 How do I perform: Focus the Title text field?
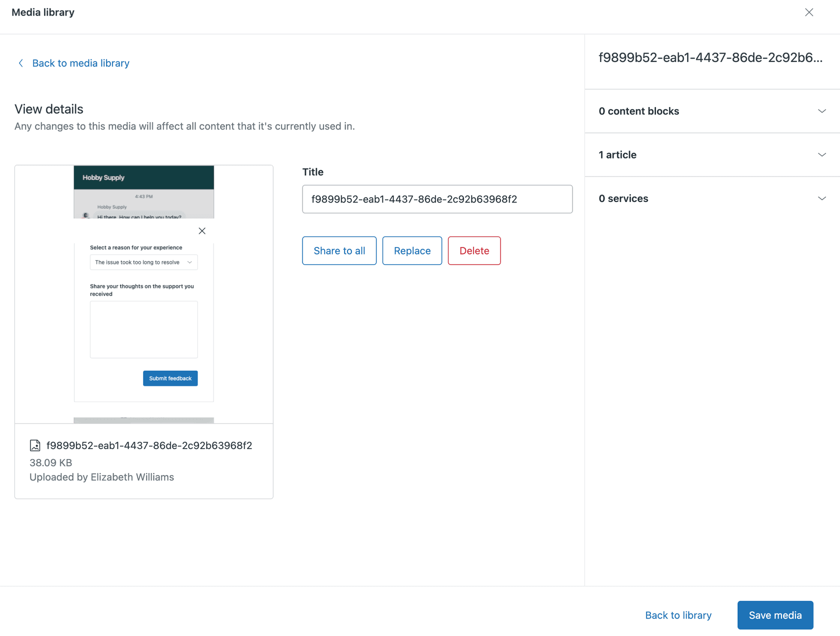point(437,199)
